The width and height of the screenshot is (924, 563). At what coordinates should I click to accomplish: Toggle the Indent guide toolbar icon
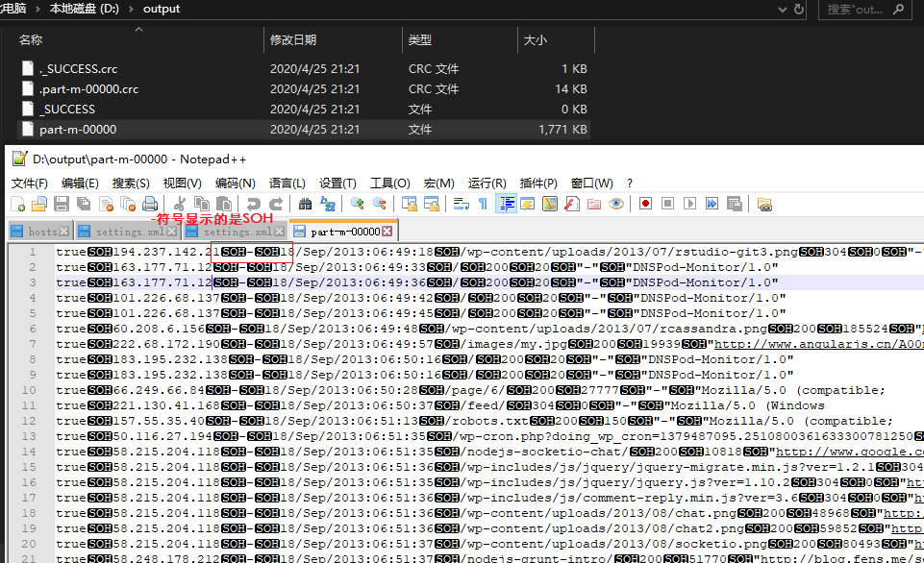coord(506,205)
